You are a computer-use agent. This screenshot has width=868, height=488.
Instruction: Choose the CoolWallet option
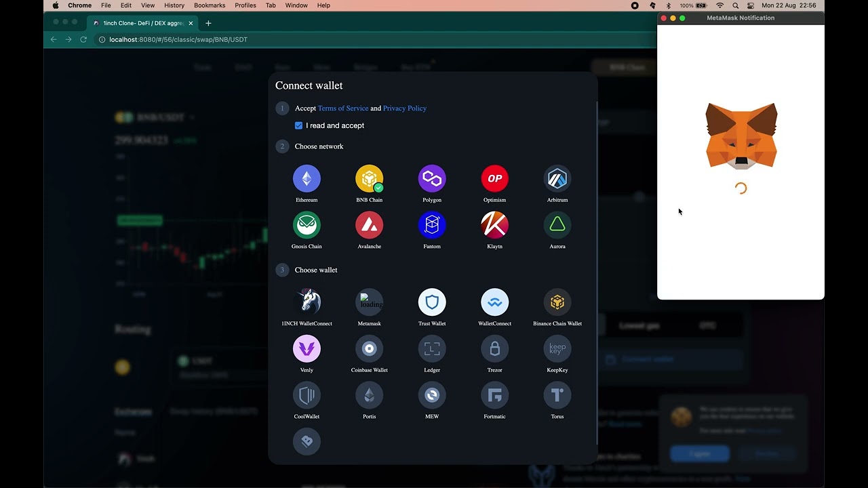point(307,395)
